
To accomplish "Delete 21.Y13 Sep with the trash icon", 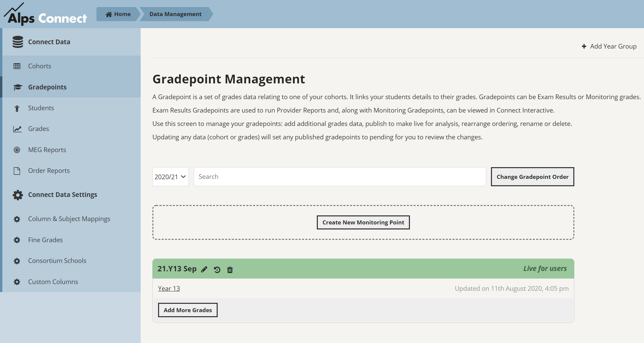I will pos(230,270).
